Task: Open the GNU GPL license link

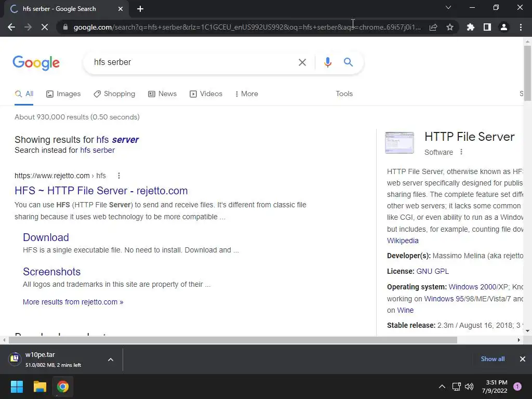Action: click(x=433, y=271)
